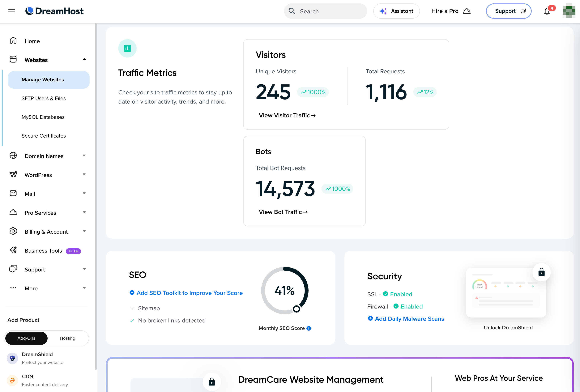
Task: Click the Traffic Metrics chart icon
Action: coord(127,48)
